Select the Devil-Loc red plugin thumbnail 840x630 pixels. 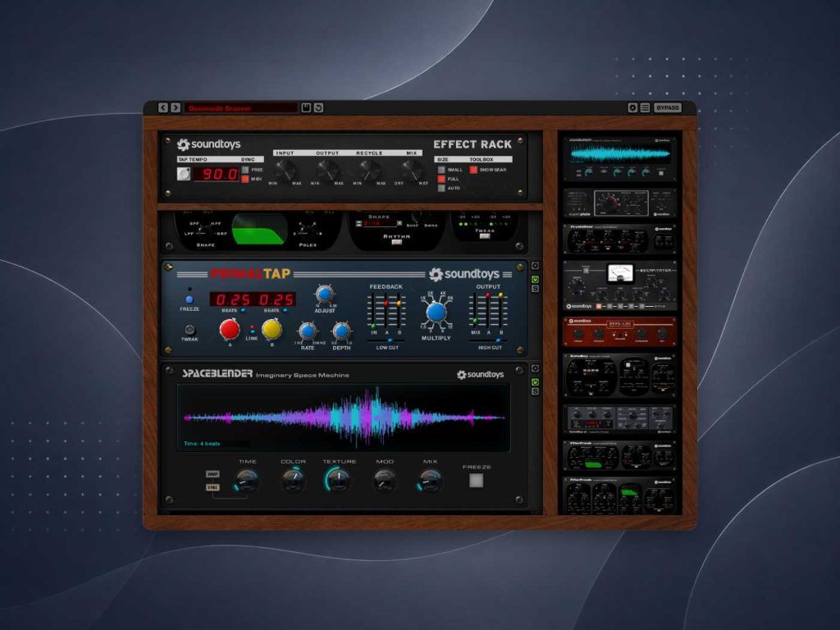point(620,331)
